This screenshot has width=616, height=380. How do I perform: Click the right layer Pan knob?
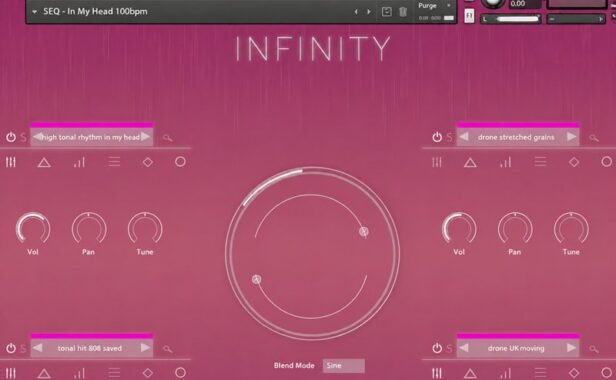(x=515, y=229)
